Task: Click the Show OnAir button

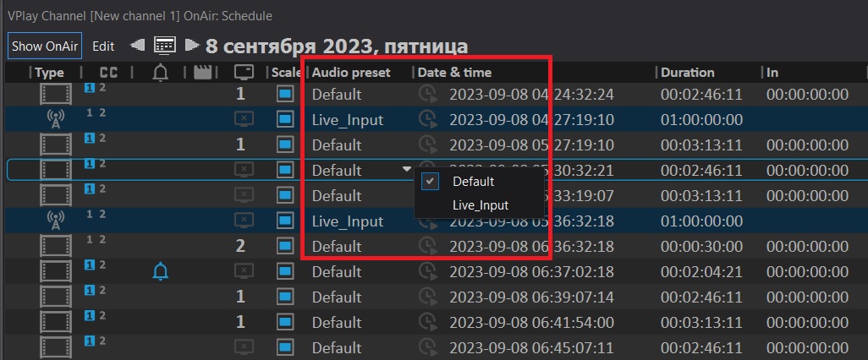Action: coord(45,46)
